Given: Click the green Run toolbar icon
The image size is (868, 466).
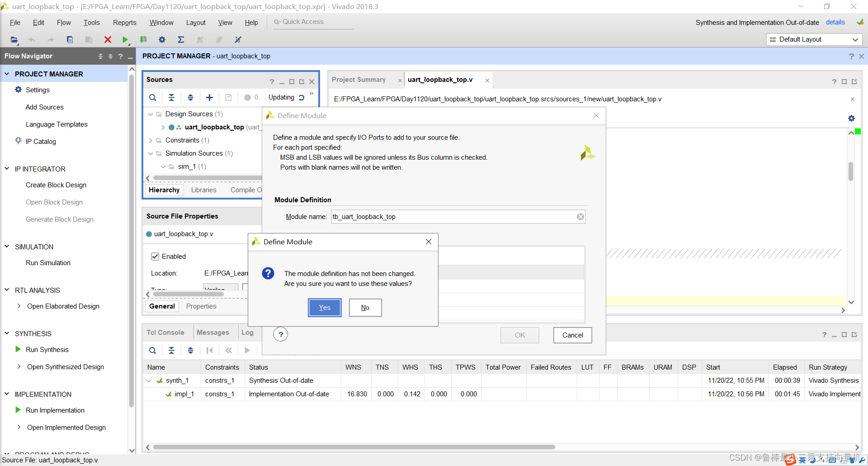Looking at the screenshot, I should click(x=125, y=40).
